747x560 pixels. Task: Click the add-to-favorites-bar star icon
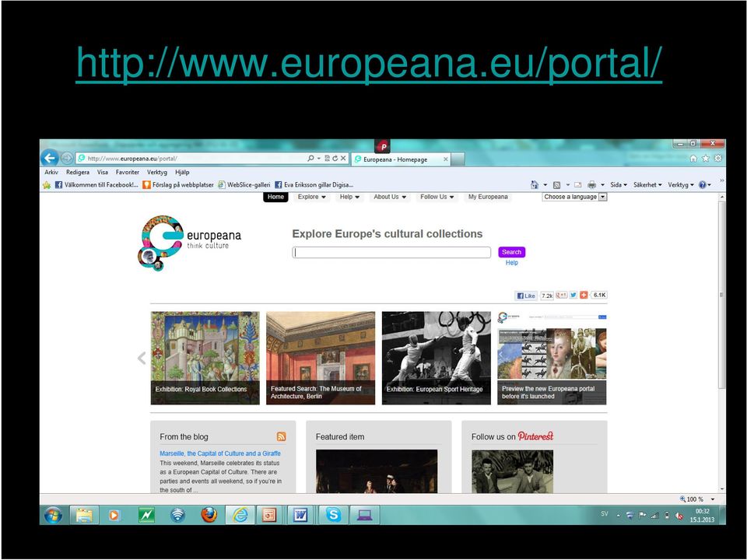47,185
